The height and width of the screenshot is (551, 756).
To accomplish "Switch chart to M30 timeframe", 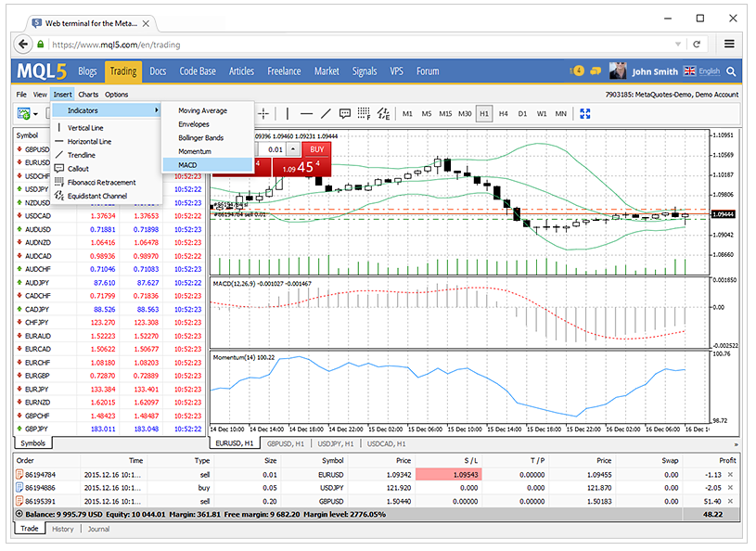I will (x=465, y=114).
